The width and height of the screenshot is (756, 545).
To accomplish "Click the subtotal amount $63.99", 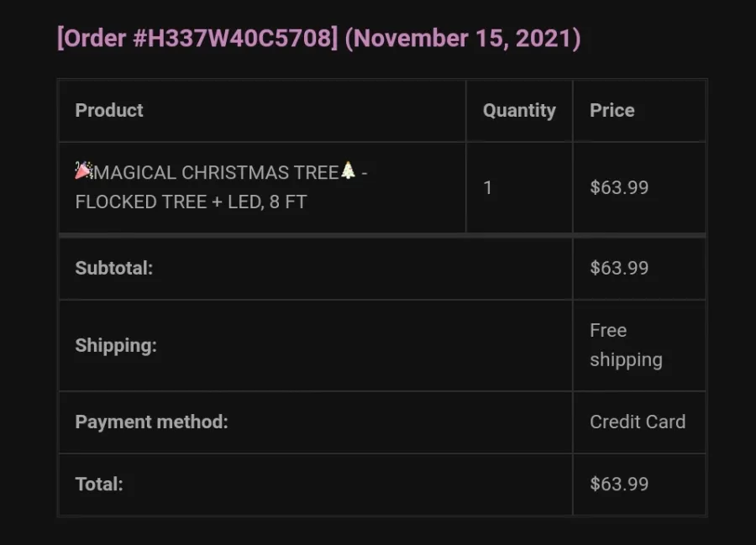I will tap(619, 268).
